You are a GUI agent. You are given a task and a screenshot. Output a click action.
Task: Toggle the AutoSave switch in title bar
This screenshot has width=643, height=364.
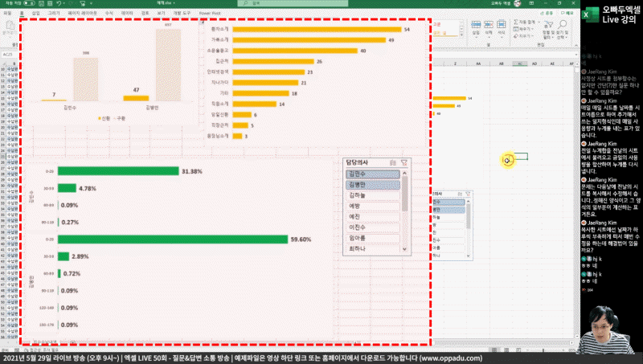pos(31,4)
